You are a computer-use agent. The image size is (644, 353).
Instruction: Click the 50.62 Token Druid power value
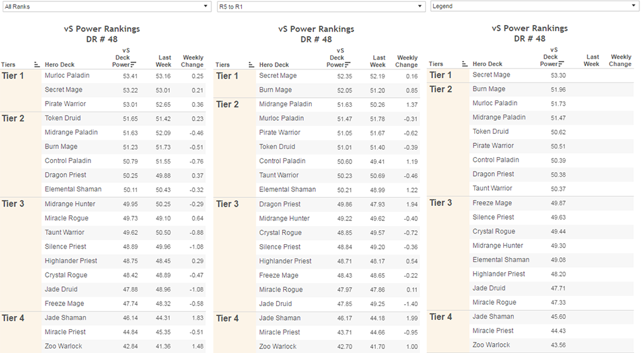[558, 132]
